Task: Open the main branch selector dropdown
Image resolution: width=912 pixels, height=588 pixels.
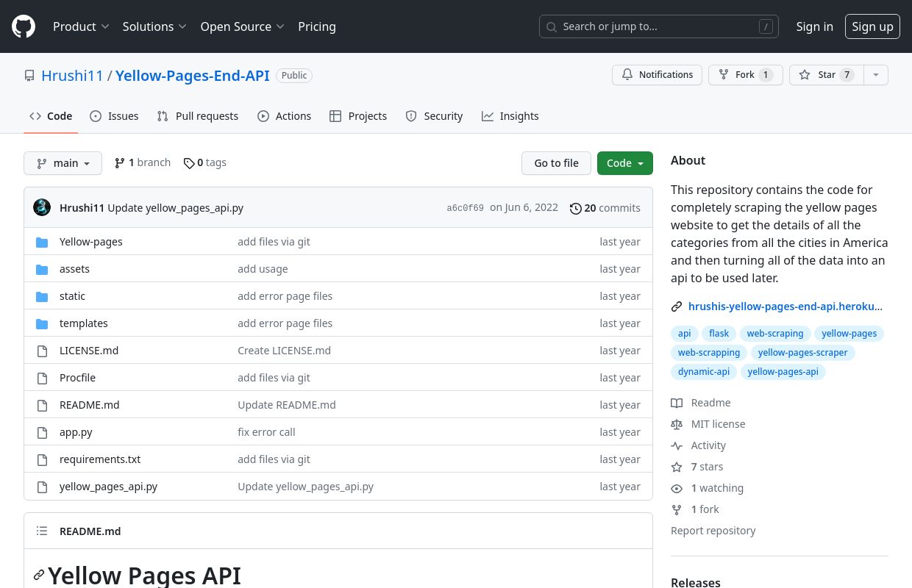Action: (x=63, y=163)
